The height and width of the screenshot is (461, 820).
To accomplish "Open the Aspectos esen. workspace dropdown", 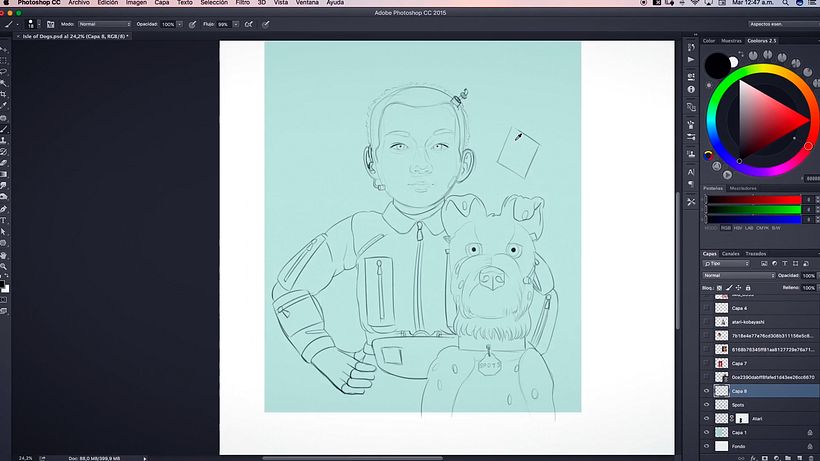I will [x=783, y=24].
